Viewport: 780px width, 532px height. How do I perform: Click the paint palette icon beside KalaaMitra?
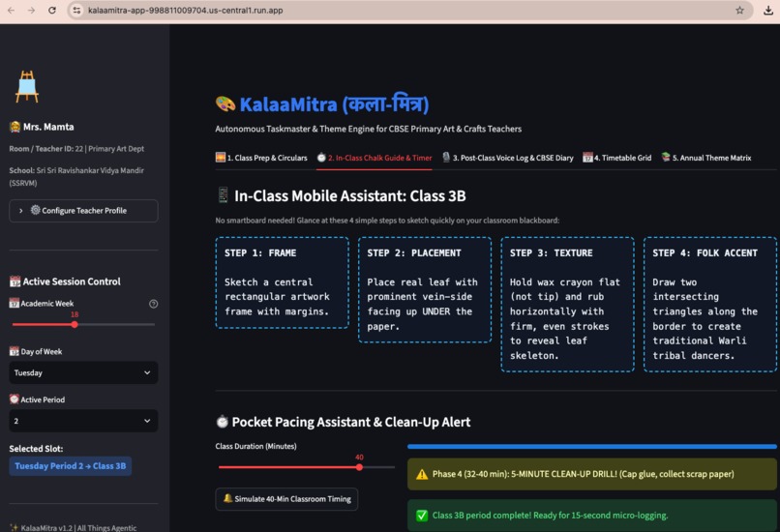tap(225, 103)
